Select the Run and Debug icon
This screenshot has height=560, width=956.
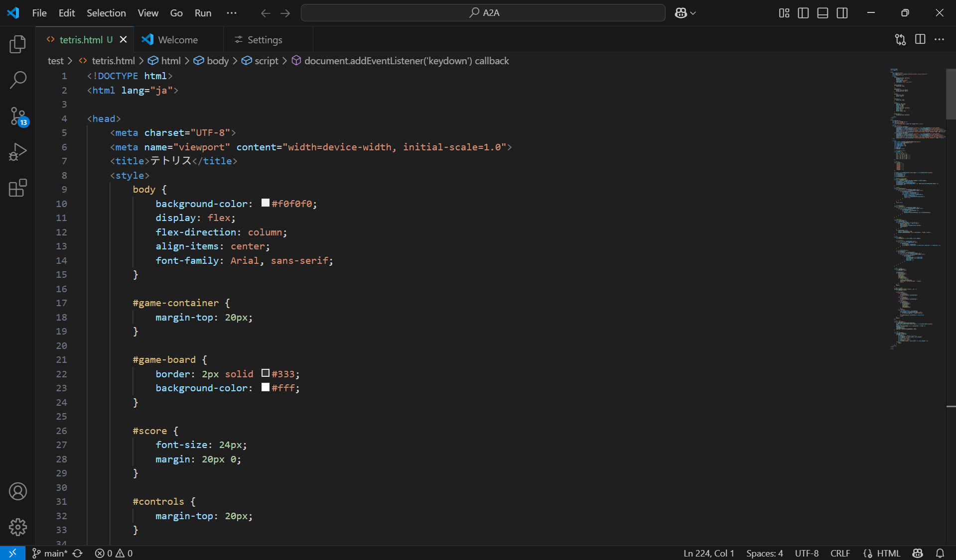(x=18, y=152)
